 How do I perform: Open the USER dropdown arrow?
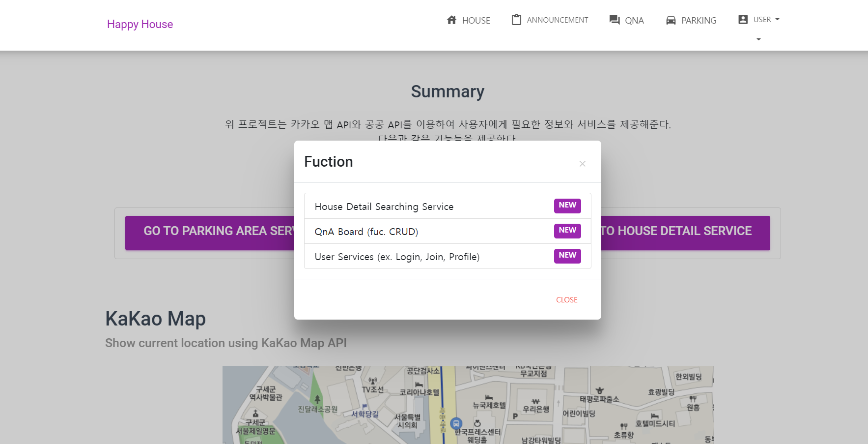(x=778, y=19)
